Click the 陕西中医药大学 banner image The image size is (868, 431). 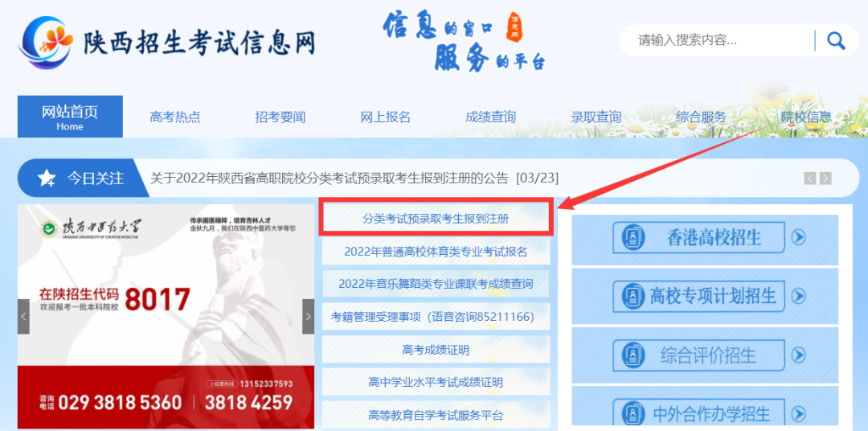[x=166, y=316]
